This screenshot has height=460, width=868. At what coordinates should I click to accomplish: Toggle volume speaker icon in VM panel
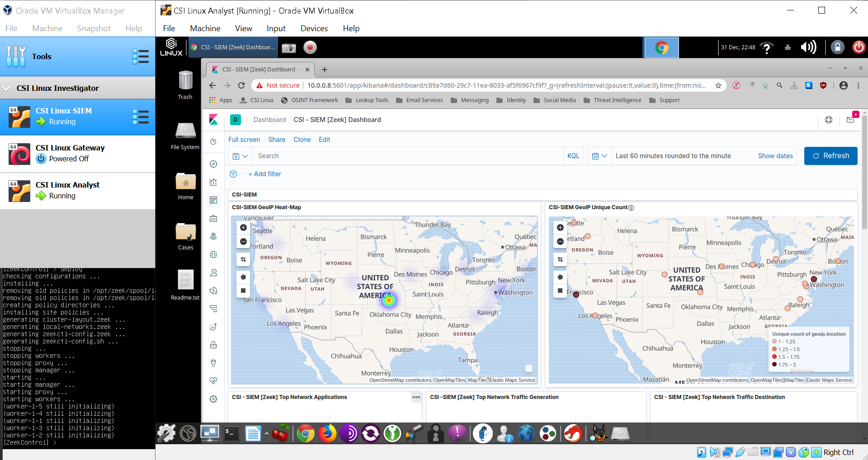click(808, 47)
